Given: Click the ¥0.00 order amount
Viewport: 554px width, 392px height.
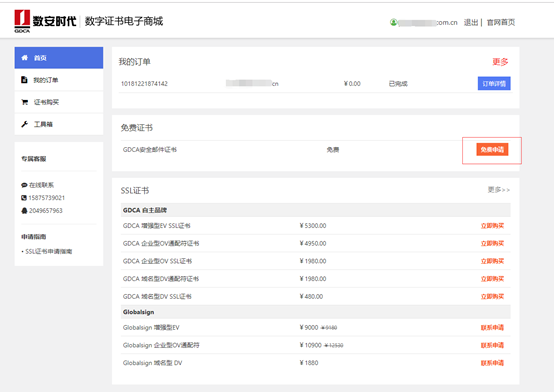Looking at the screenshot, I should (352, 84).
